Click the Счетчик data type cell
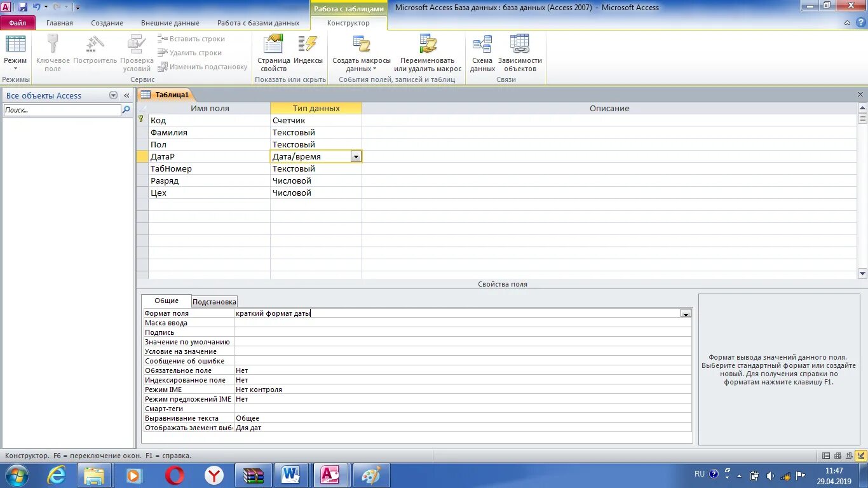The height and width of the screenshot is (488, 868). coord(316,120)
